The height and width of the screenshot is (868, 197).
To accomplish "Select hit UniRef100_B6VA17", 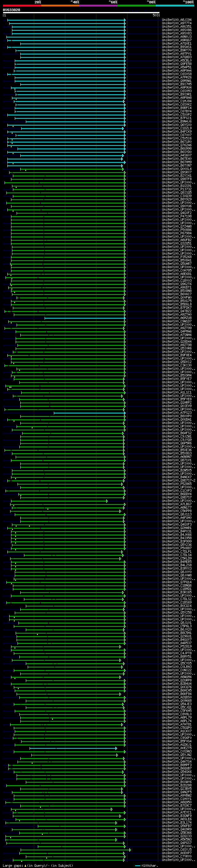I will (x=177, y=294).
